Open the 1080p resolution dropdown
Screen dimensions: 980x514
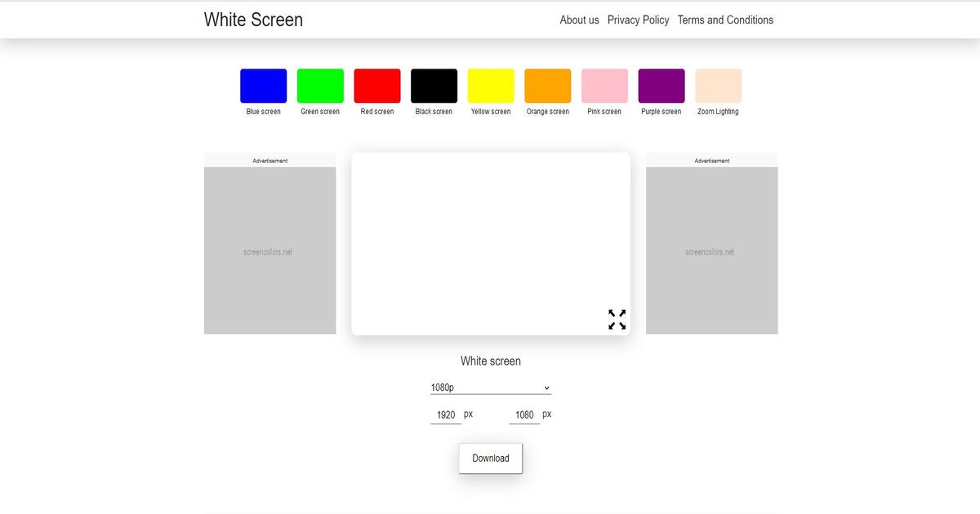point(489,387)
